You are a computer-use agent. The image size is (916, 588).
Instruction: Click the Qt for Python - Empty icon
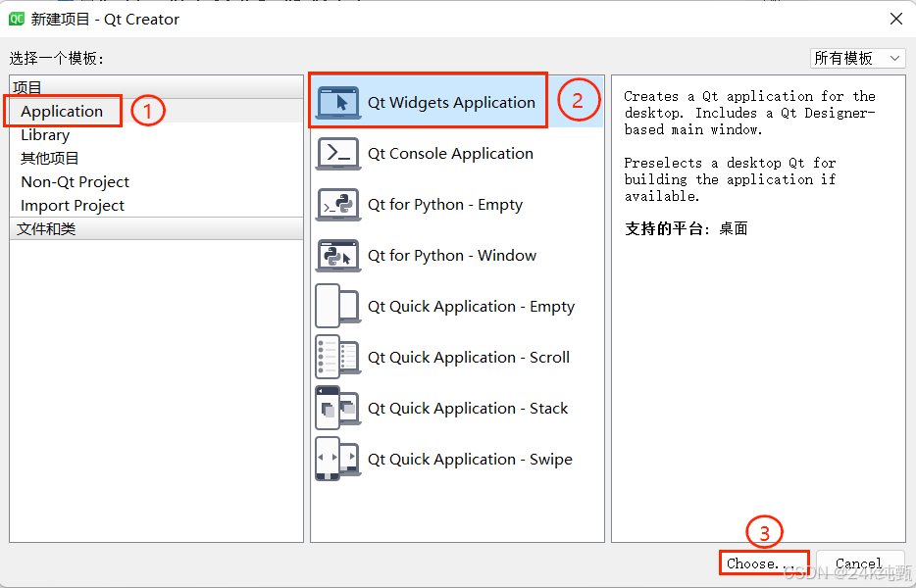click(338, 205)
